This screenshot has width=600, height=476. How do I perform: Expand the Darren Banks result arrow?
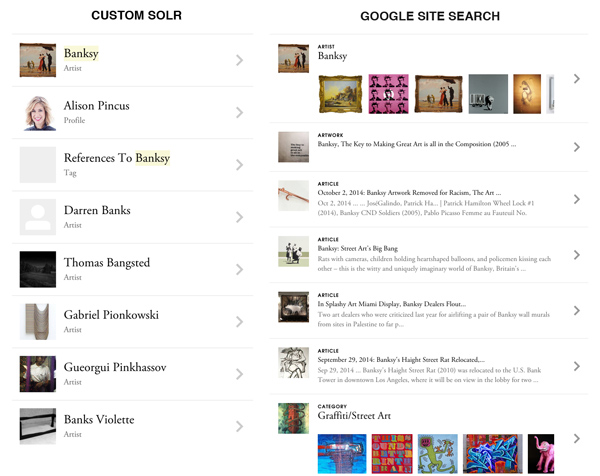click(x=240, y=217)
